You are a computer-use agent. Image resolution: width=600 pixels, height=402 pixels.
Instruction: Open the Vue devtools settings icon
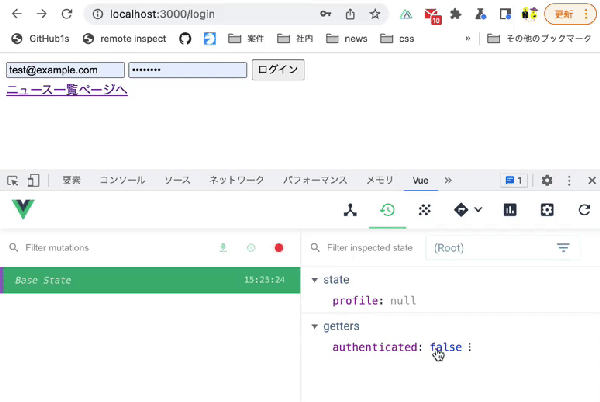(x=547, y=210)
